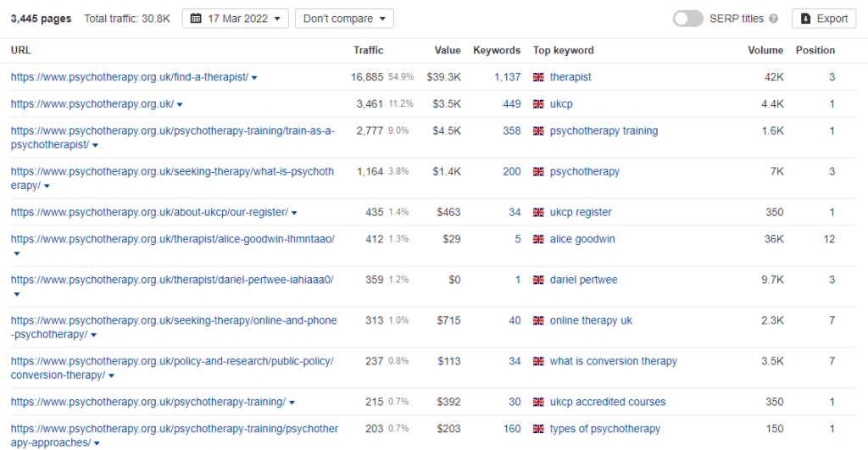
Task: Click the UK flag beside 'ukcp accredited courses'
Action: 538,402
